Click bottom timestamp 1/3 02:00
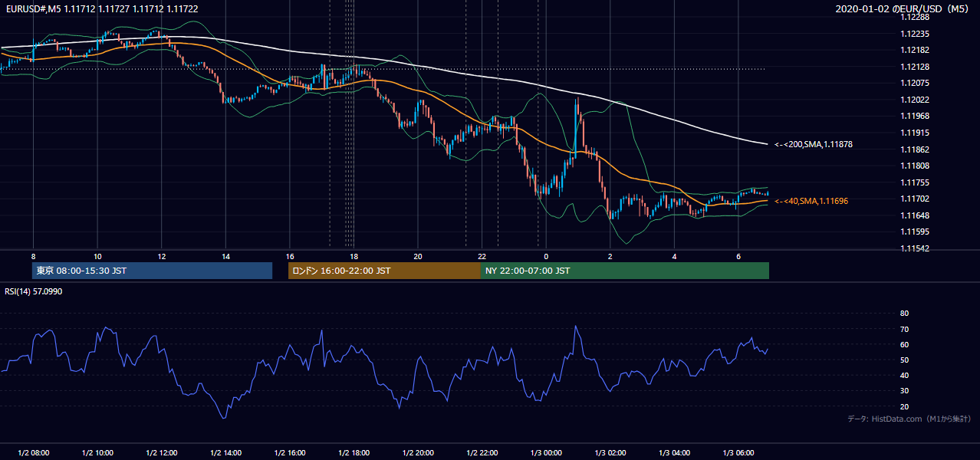Viewport: 980px width, 460px height. click(x=610, y=453)
